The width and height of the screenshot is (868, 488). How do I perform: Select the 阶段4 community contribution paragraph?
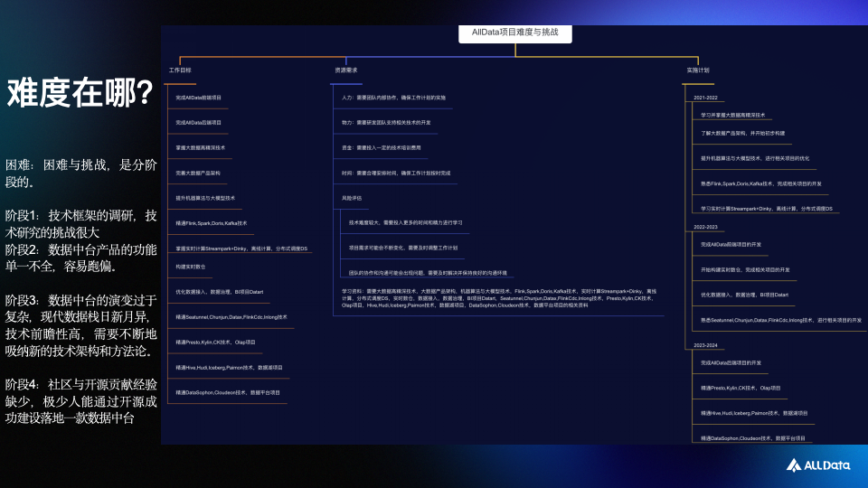81,400
